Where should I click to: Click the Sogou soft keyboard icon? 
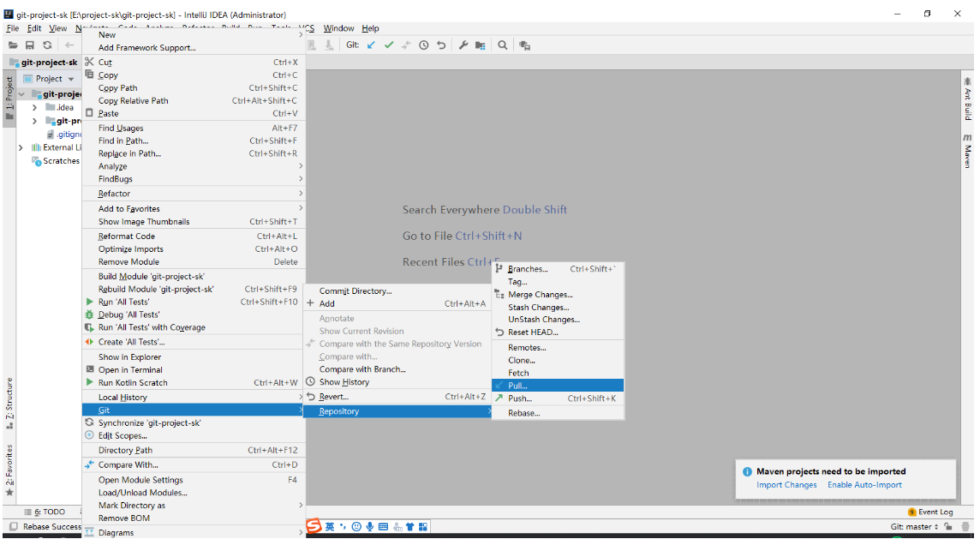[x=383, y=526]
